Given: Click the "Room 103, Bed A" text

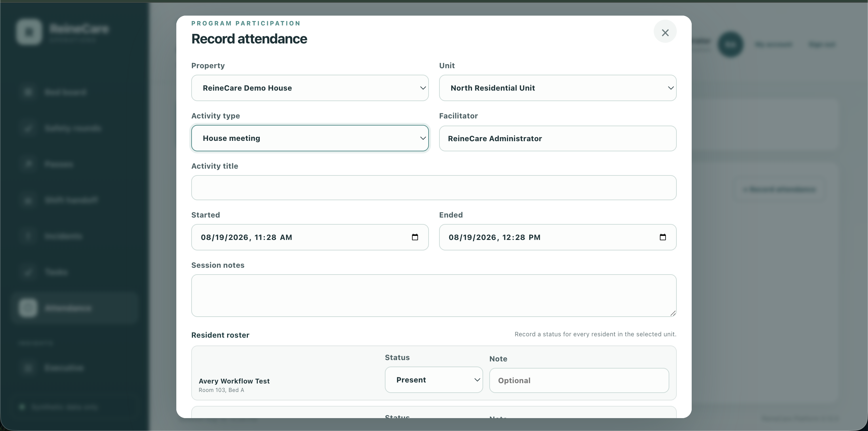Looking at the screenshot, I should pyautogui.click(x=221, y=390).
